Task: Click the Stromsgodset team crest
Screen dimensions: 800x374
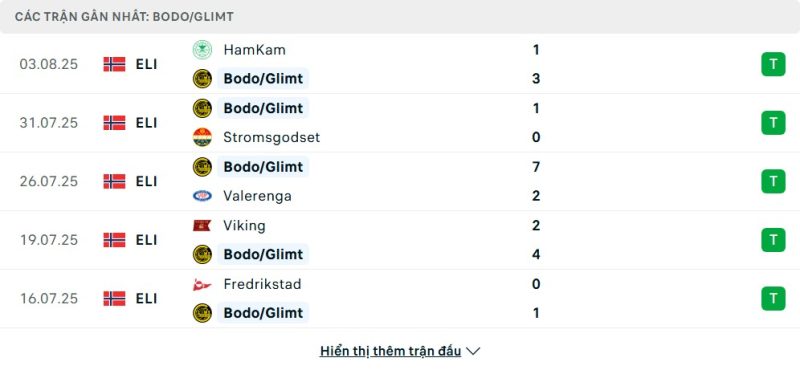Action: [x=202, y=137]
